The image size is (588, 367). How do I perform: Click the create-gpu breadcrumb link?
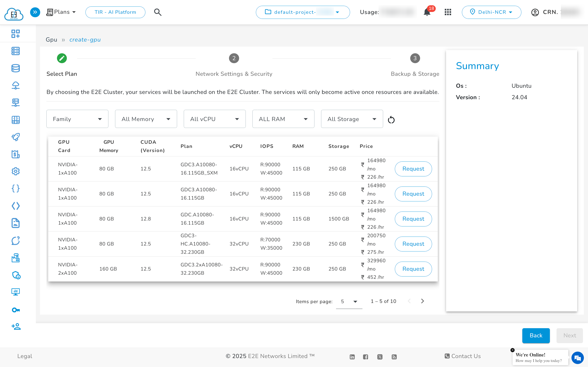pos(85,40)
